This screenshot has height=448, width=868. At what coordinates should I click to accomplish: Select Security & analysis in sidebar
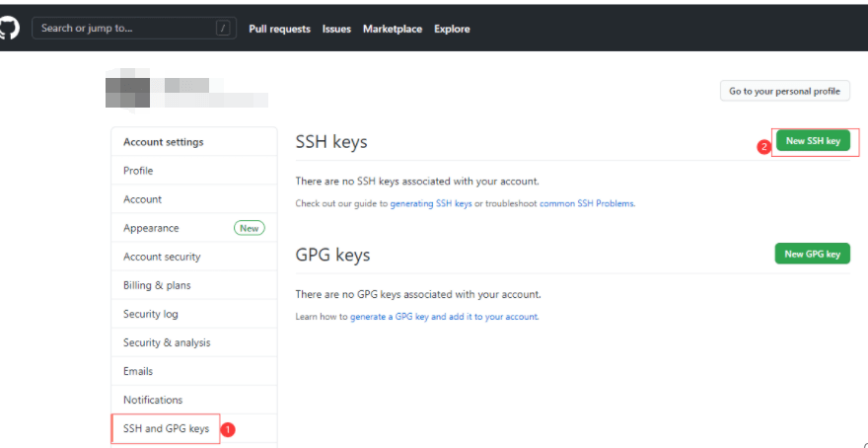[193, 342]
